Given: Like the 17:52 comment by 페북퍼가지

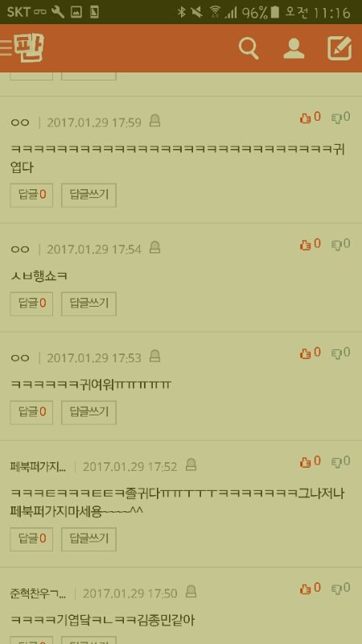Looking at the screenshot, I should click(311, 462).
